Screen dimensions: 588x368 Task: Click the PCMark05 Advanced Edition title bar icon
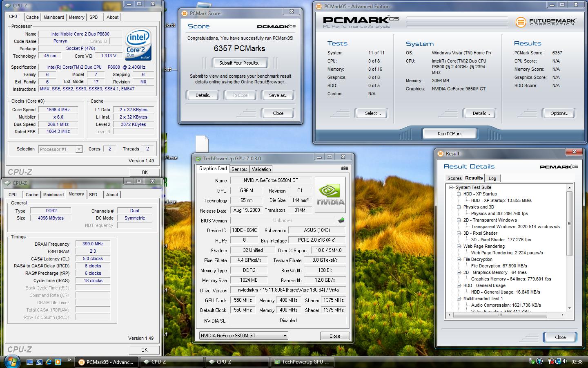pos(318,6)
